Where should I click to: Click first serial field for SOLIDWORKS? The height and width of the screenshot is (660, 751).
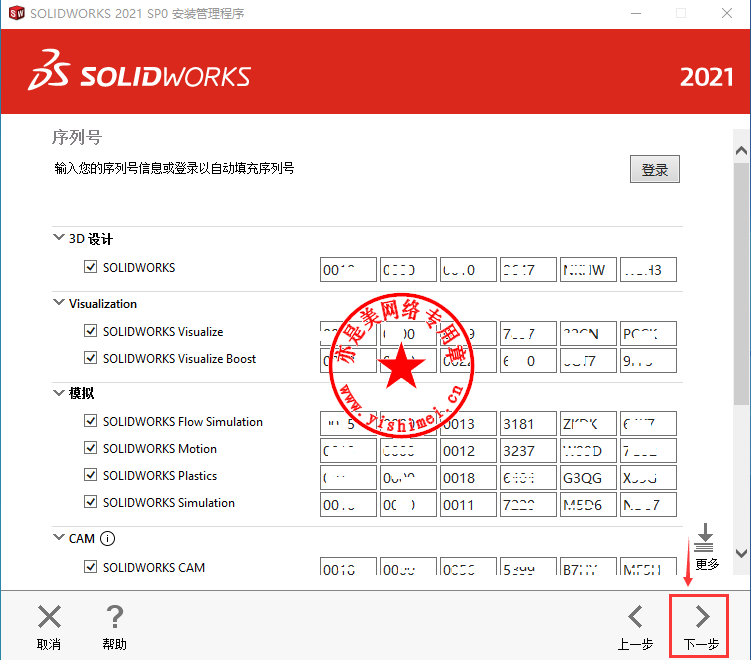pos(348,270)
